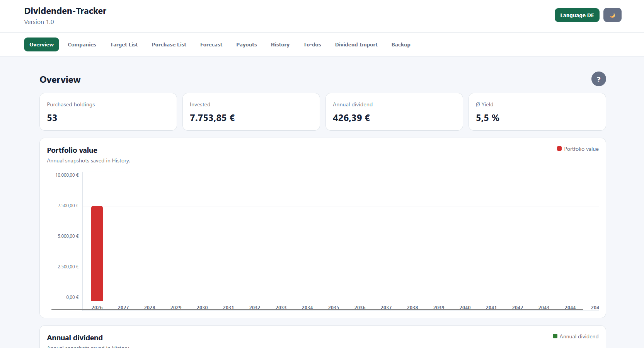Click the red Portfolio value legend swatch
This screenshot has height=348, width=644.
tap(559, 149)
